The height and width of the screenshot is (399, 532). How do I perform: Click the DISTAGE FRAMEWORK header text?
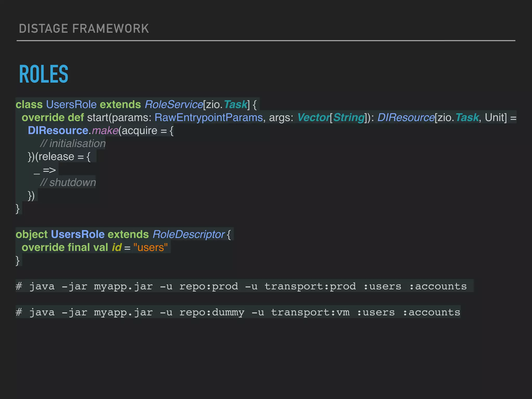pyautogui.click(x=84, y=29)
